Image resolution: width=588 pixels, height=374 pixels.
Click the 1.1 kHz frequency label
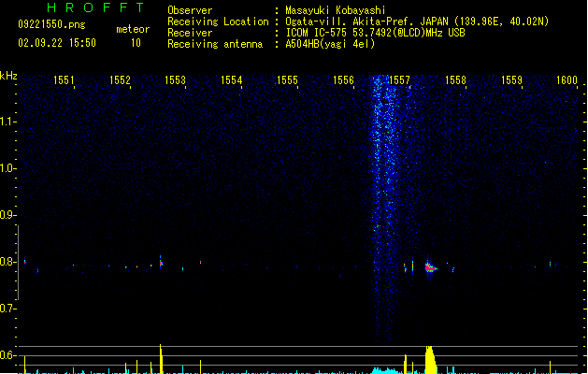(x=7, y=122)
